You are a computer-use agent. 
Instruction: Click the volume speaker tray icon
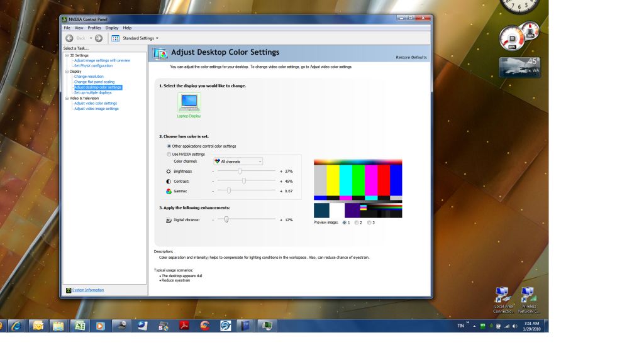(515, 326)
